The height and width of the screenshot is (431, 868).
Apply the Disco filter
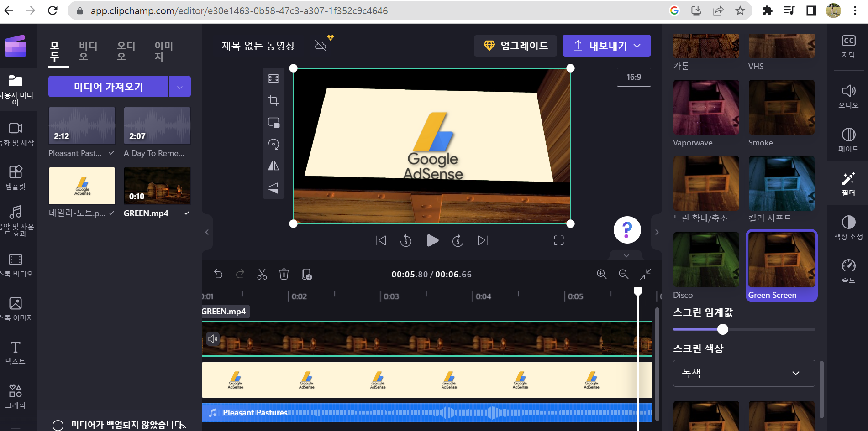pos(706,260)
